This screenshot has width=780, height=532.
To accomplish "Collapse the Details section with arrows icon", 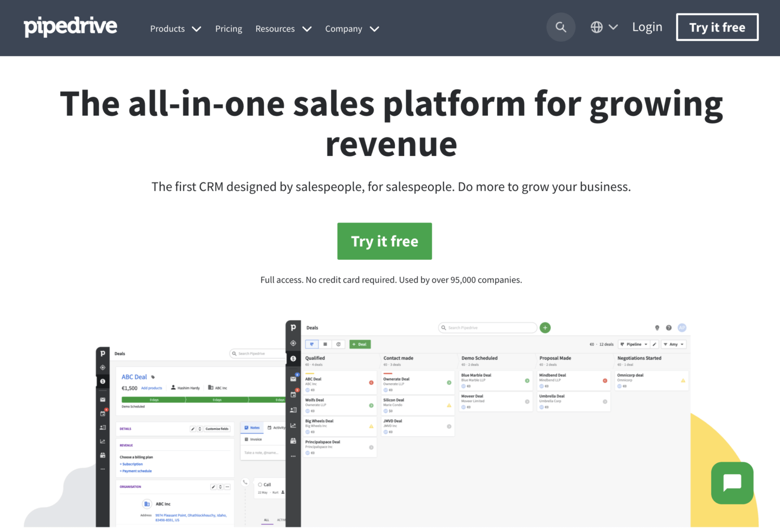I will tap(200, 429).
